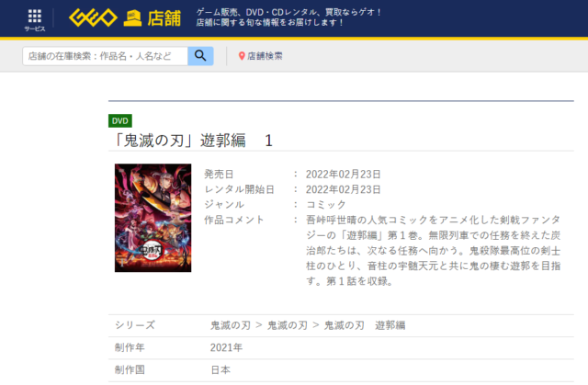588x385 pixels.
Task: Open the DVD cover thumbnail image
Action: coord(153,218)
